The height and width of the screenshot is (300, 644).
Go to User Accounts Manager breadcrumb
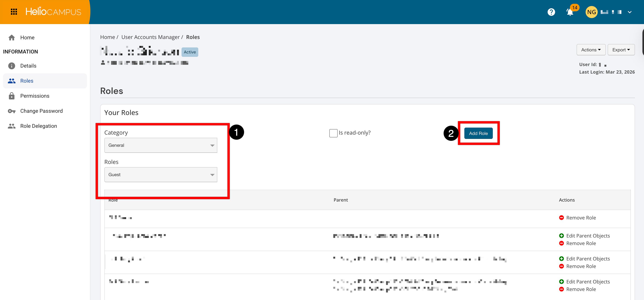pos(150,37)
